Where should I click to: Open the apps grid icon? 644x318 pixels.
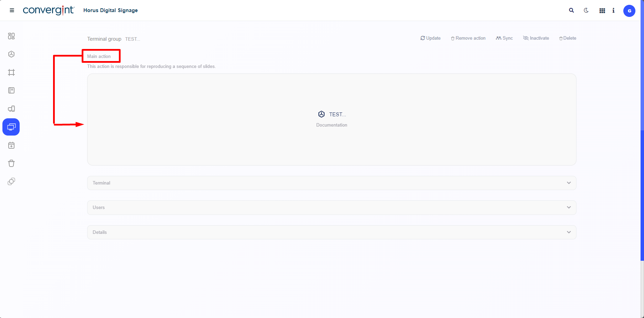[x=602, y=11]
